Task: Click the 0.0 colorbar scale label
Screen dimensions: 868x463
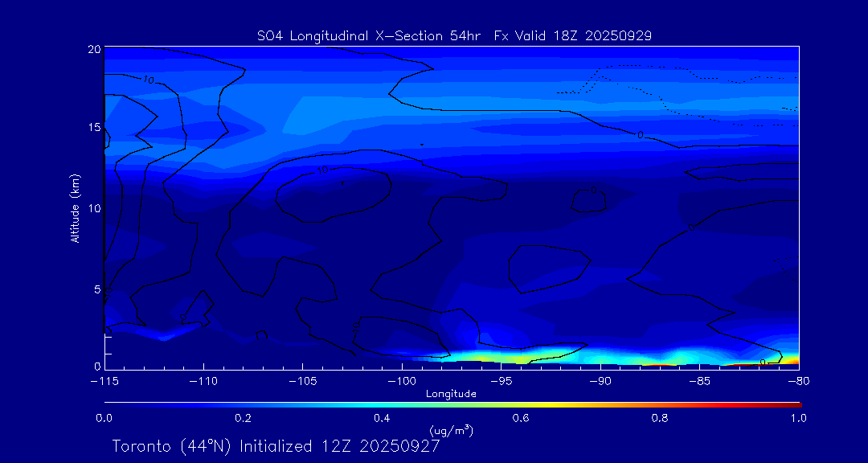Action: pyautogui.click(x=104, y=418)
